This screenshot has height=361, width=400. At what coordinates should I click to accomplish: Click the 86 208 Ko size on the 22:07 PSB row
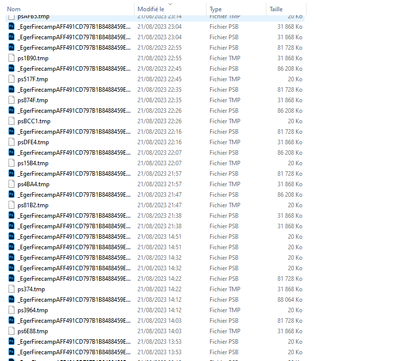click(290, 152)
